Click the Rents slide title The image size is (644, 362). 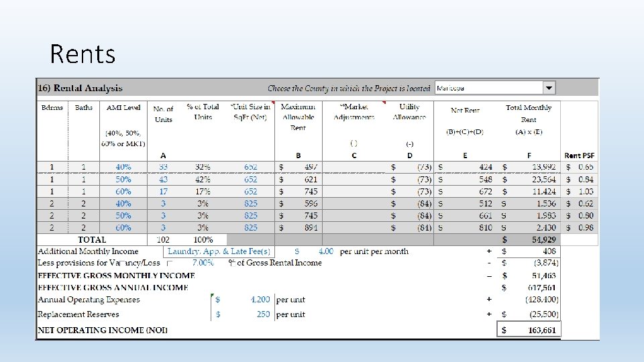click(x=83, y=54)
